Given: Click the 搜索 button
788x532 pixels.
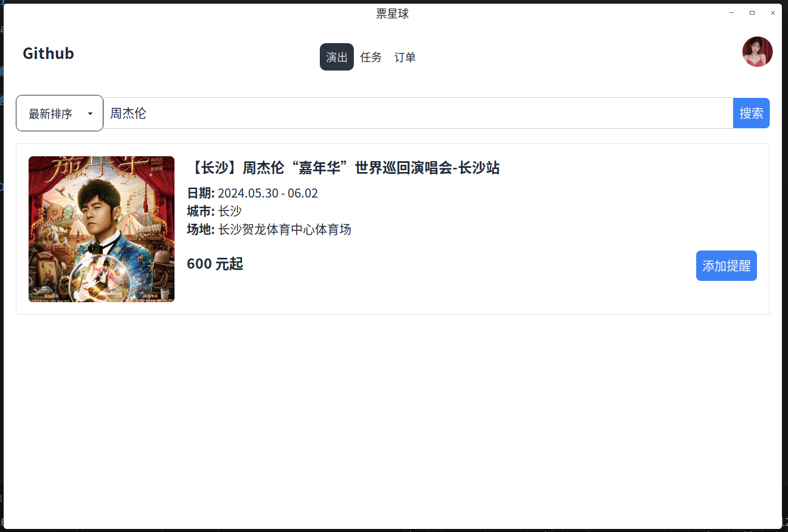Looking at the screenshot, I should pos(752,113).
